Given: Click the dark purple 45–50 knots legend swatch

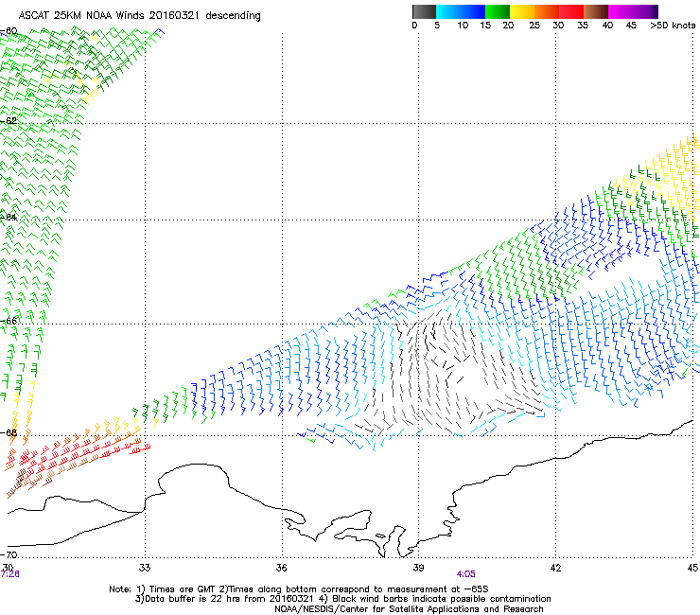Looking at the screenshot, I should pos(645,11).
